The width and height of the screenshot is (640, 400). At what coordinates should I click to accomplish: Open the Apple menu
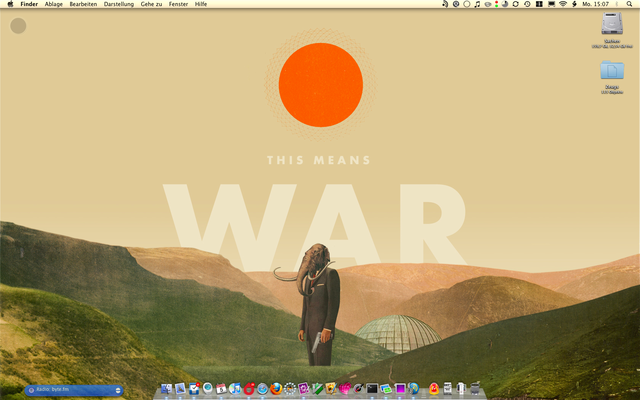coord(10,4)
